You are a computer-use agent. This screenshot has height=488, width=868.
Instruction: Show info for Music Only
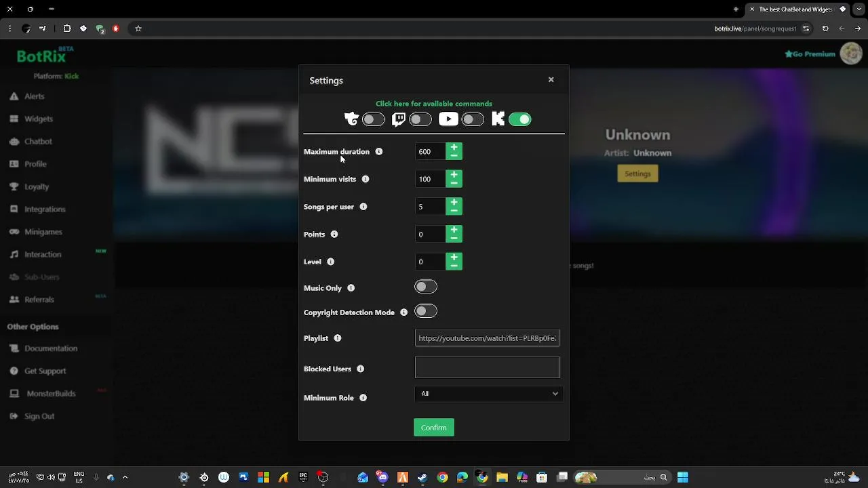pyautogui.click(x=351, y=288)
